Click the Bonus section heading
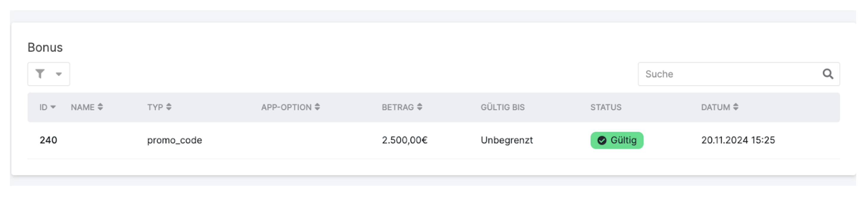The width and height of the screenshot is (868, 197). click(x=45, y=47)
